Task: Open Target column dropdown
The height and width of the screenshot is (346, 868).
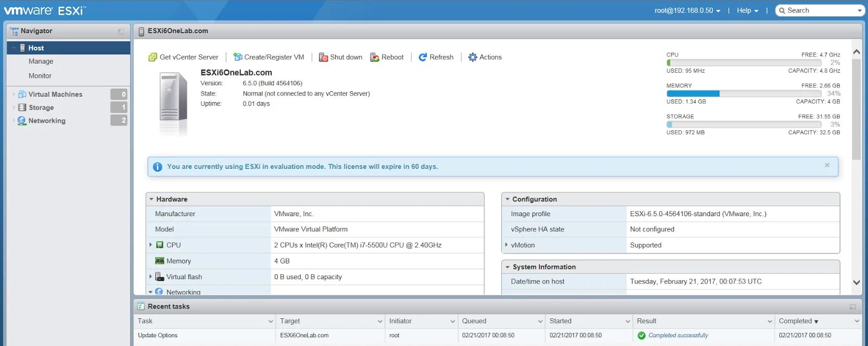Action: pyautogui.click(x=380, y=322)
